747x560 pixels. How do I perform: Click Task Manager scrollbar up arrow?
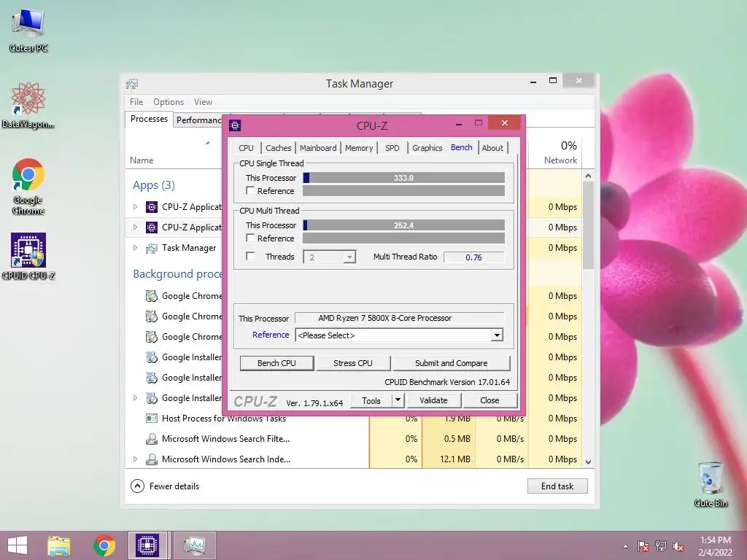[588, 176]
